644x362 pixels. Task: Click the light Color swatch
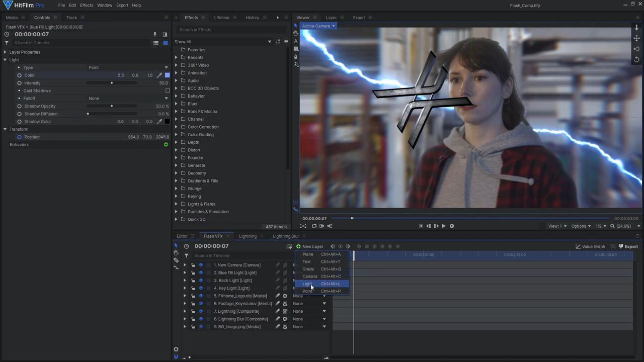tap(168, 75)
